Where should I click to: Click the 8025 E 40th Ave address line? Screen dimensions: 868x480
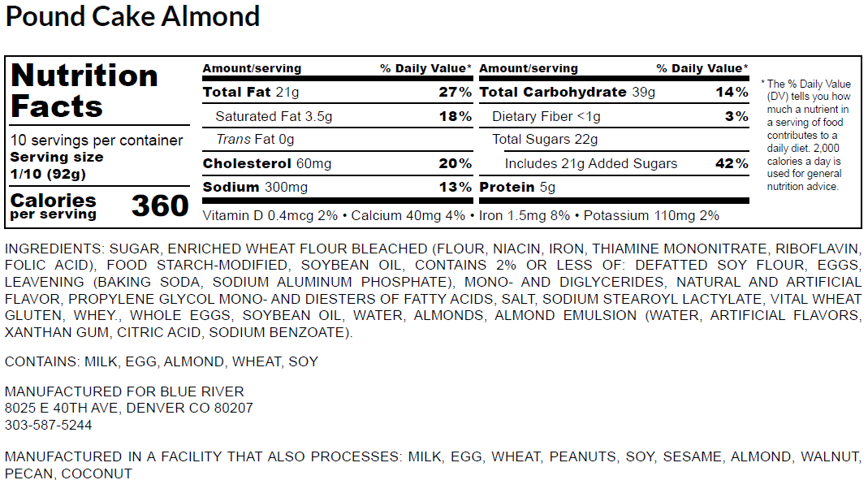[128, 408]
